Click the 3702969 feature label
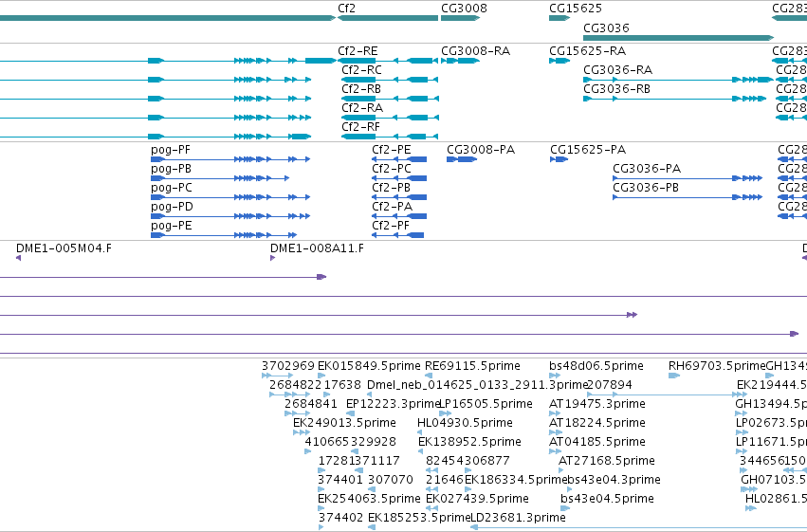 pos(288,366)
